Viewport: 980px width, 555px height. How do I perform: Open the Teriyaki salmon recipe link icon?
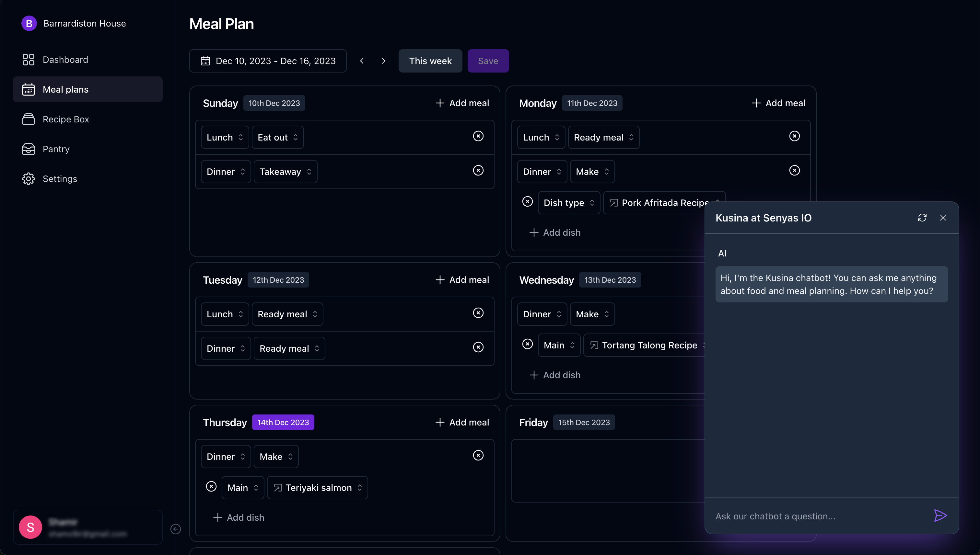(278, 488)
